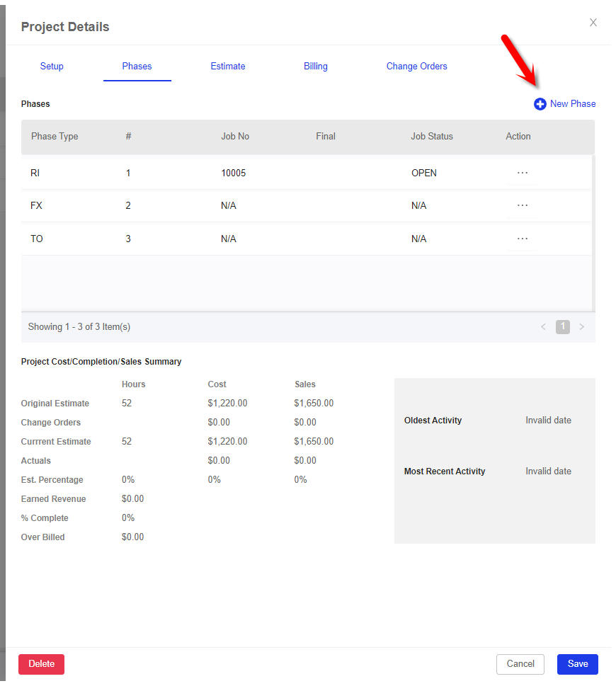Open action menu for FX phase
Viewport: 616px width, 686px height.
point(523,205)
